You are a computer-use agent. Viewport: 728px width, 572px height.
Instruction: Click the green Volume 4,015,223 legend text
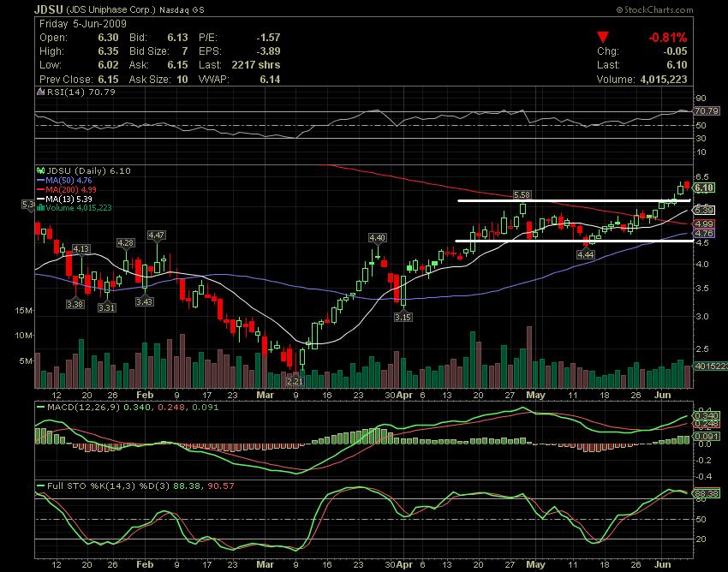tap(79, 207)
